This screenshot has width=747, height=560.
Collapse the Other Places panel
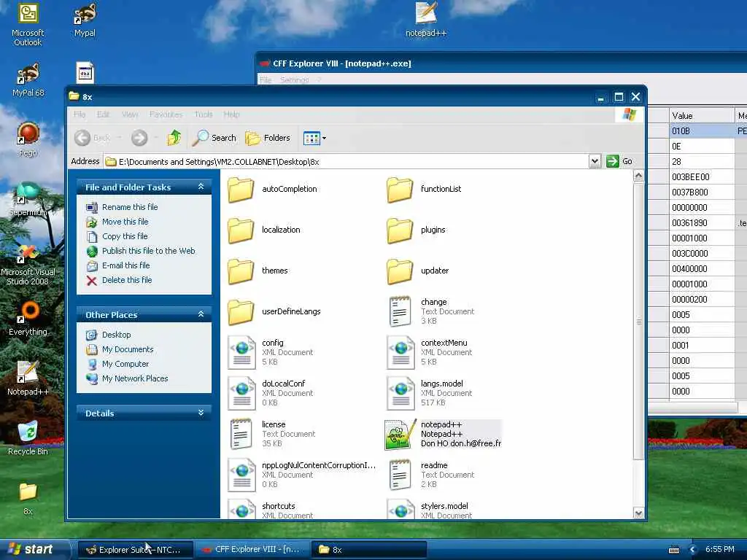click(201, 314)
